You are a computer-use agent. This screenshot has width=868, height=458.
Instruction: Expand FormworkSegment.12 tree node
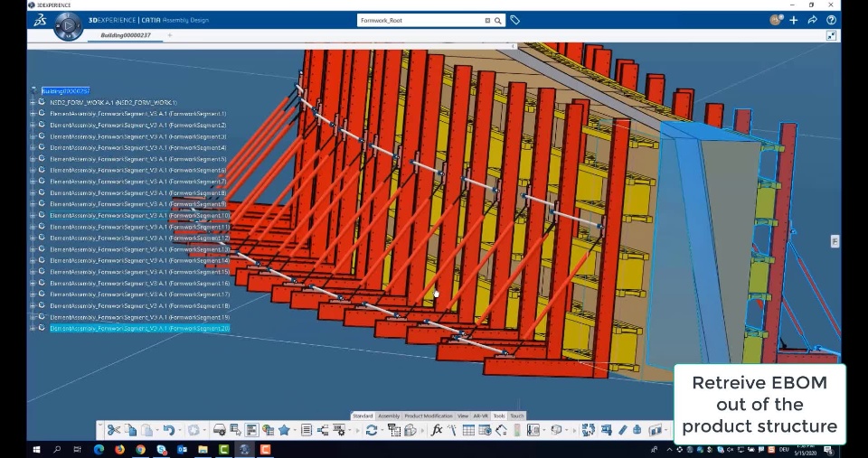[33, 238]
